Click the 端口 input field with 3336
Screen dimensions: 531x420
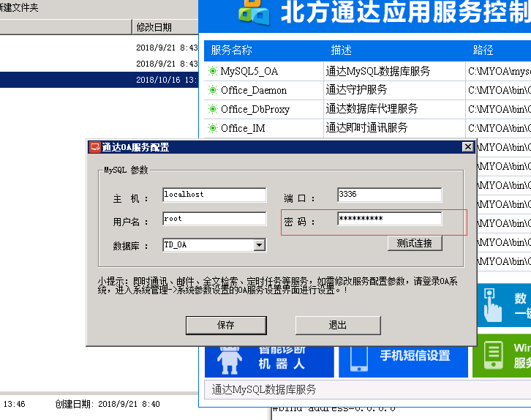click(x=389, y=195)
